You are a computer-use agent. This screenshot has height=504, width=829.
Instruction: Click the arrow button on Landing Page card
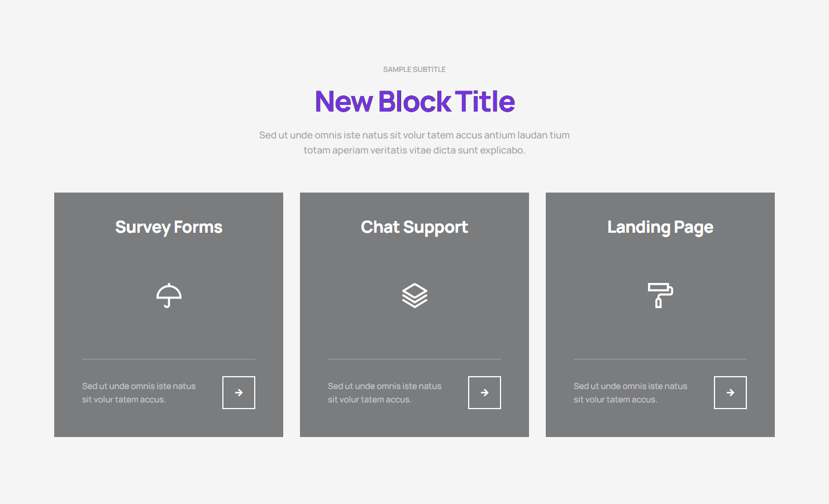[730, 392]
